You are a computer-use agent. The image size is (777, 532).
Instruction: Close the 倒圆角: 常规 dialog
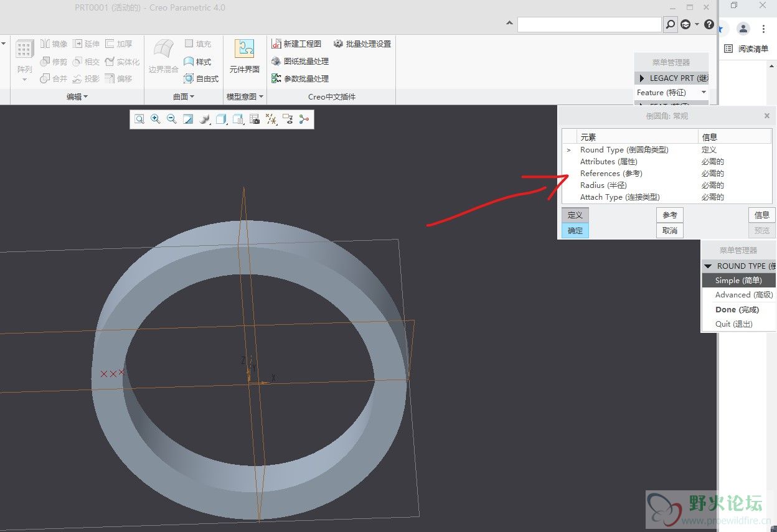point(767,116)
